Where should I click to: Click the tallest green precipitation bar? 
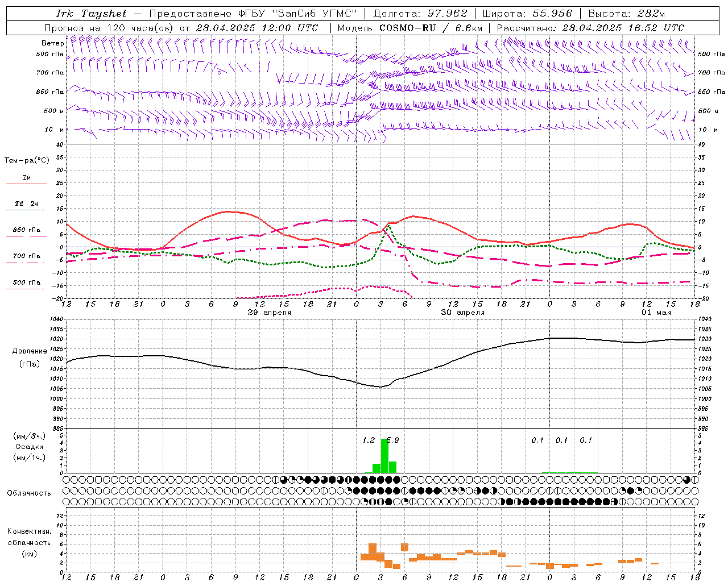pyautogui.click(x=384, y=456)
